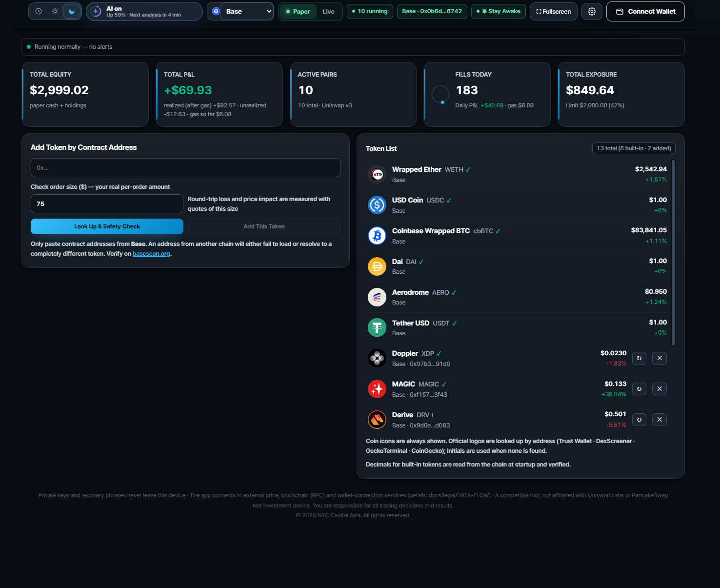Toggle the Stay Awake option

click(x=498, y=11)
